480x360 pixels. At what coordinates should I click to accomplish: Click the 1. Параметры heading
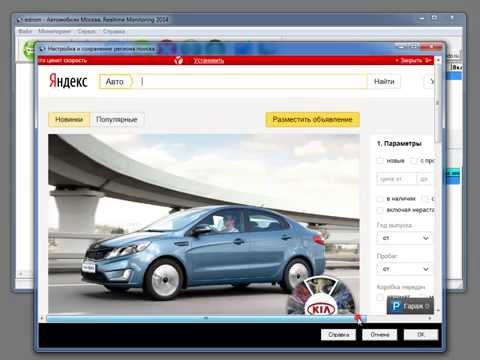399,144
